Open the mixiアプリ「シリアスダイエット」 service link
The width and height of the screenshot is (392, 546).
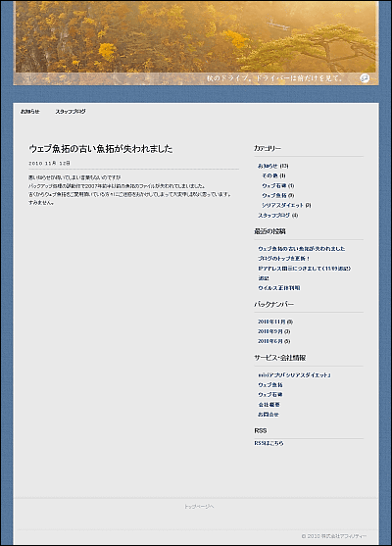(x=294, y=375)
